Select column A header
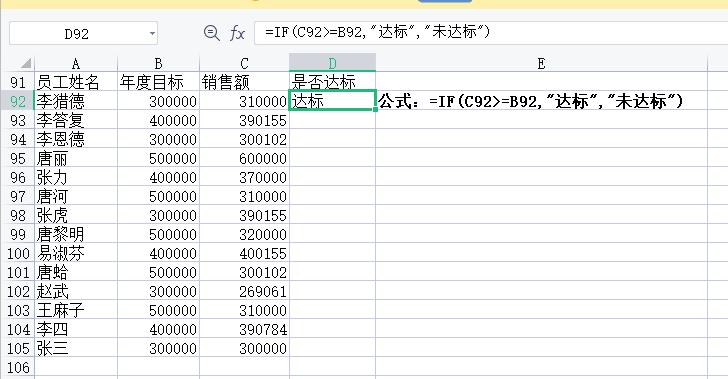Viewport: 728px width, 379px height. pos(76,63)
